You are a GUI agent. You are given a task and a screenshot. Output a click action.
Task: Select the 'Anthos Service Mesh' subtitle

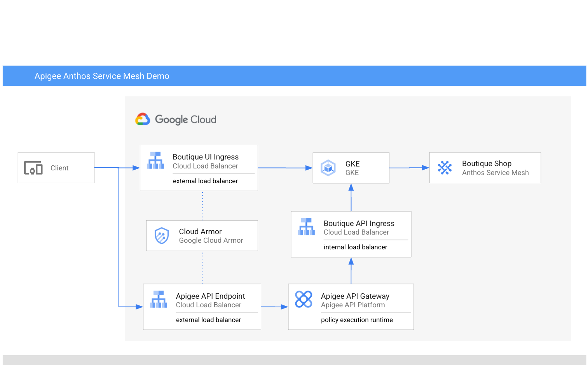coord(495,173)
